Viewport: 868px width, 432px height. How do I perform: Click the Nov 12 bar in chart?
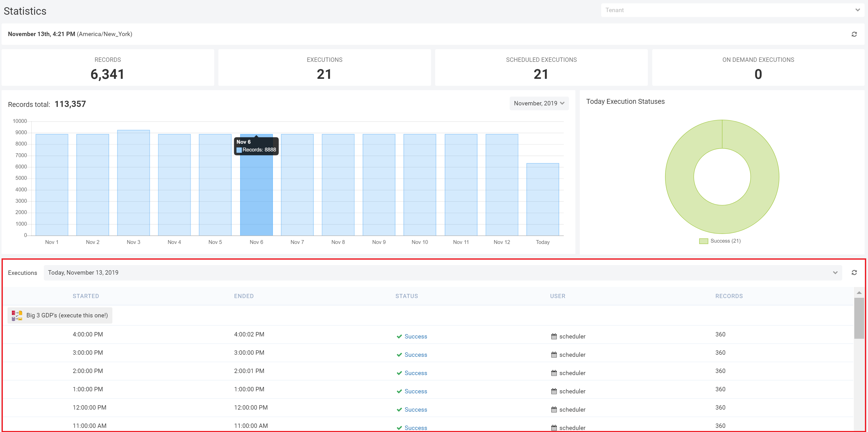tap(502, 185)
